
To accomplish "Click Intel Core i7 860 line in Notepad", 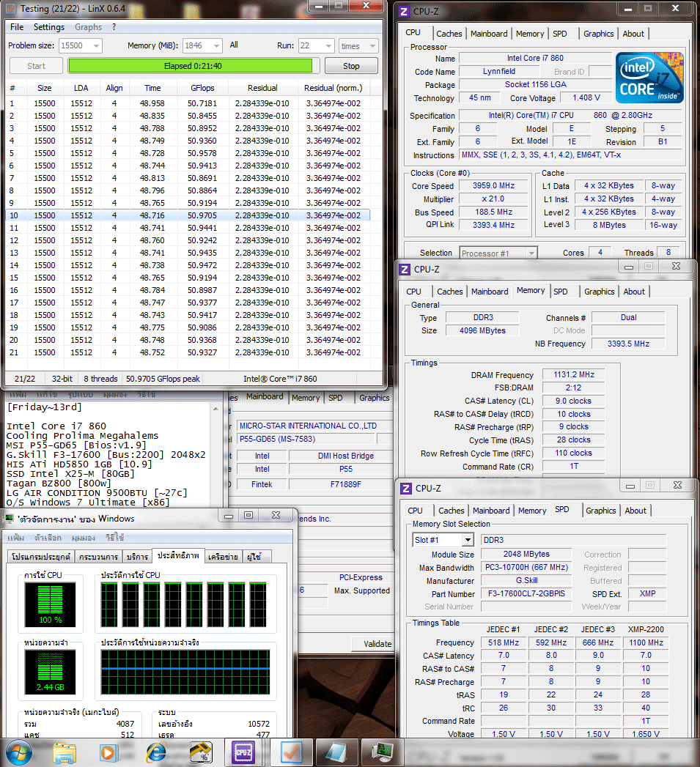I will tap(56, 426).
